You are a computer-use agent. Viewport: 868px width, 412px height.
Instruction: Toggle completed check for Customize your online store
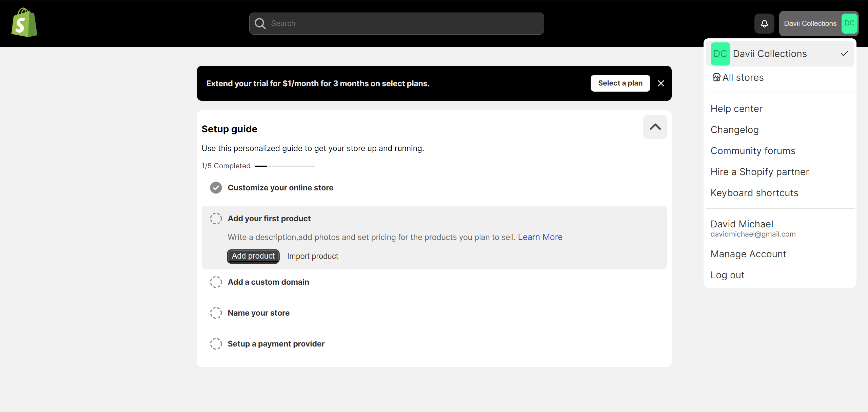pos(216,188)
